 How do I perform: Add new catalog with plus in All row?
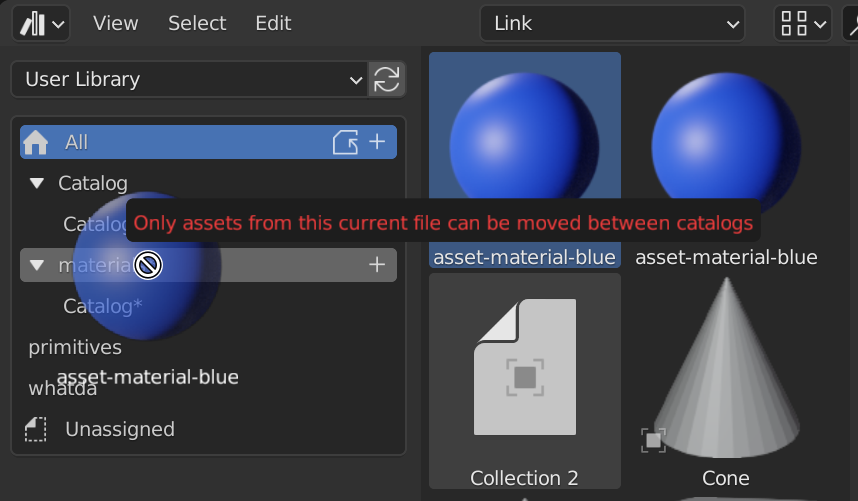[x=377, y=143]
